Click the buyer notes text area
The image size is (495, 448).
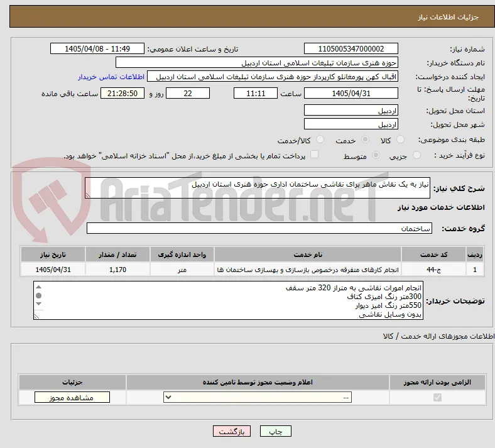pyautogui.click(x=228, y=300)
